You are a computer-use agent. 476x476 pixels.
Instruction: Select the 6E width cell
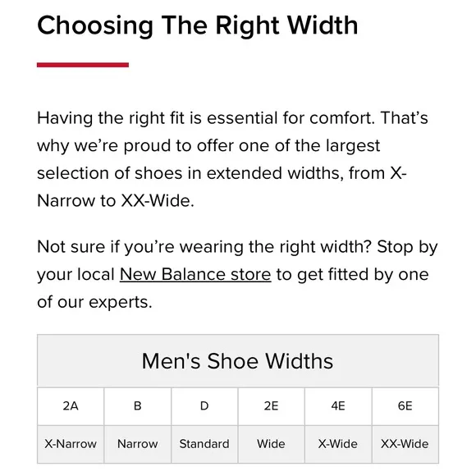[405, 406]
